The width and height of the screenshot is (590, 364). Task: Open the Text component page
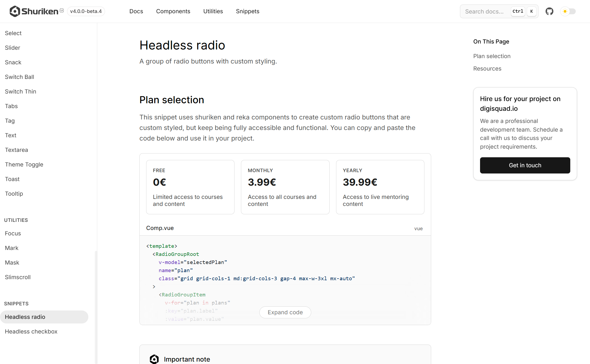11,135
